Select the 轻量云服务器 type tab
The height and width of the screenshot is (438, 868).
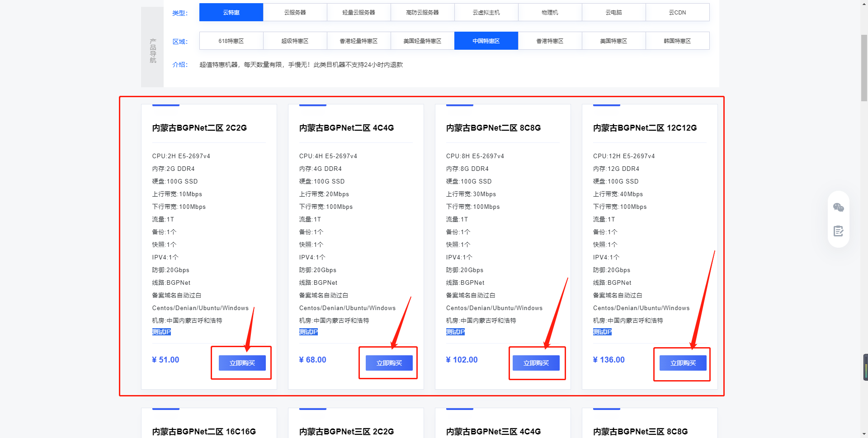pos(359,12)
